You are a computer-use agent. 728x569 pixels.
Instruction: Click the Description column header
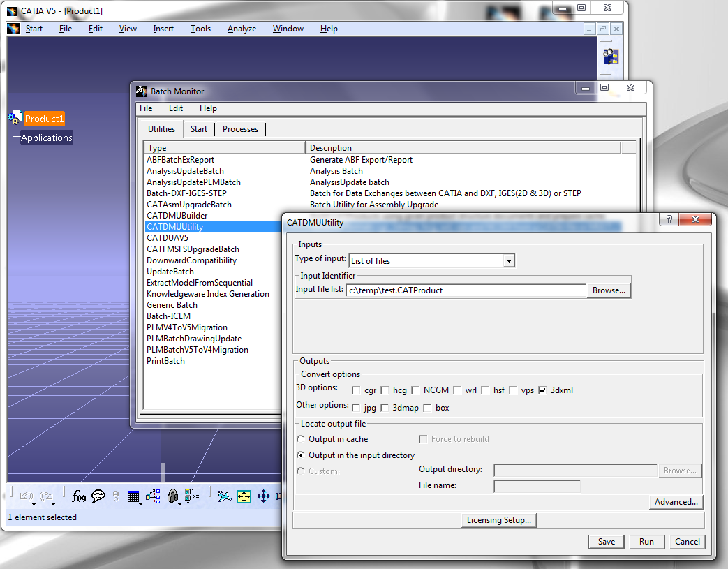tap(463, 148)
